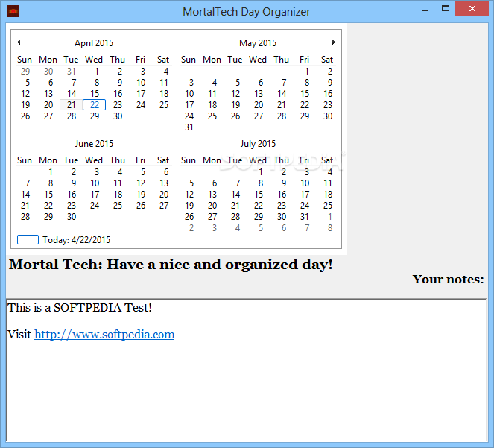Maximize the MortalTech Day Organizer window
The height and width of the screenshot is (448, 494).
pos(446,9)
